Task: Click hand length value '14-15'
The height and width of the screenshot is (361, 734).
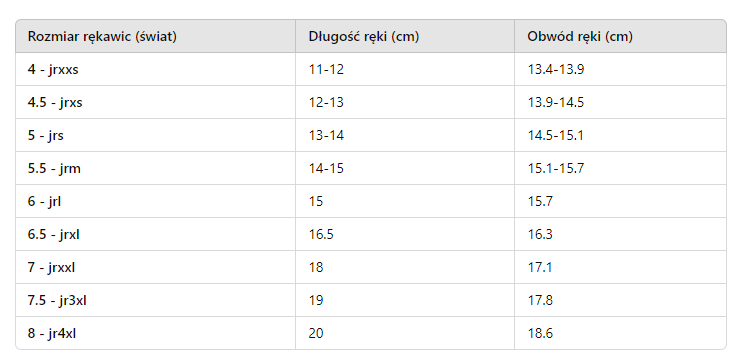Action: point(326,168)
